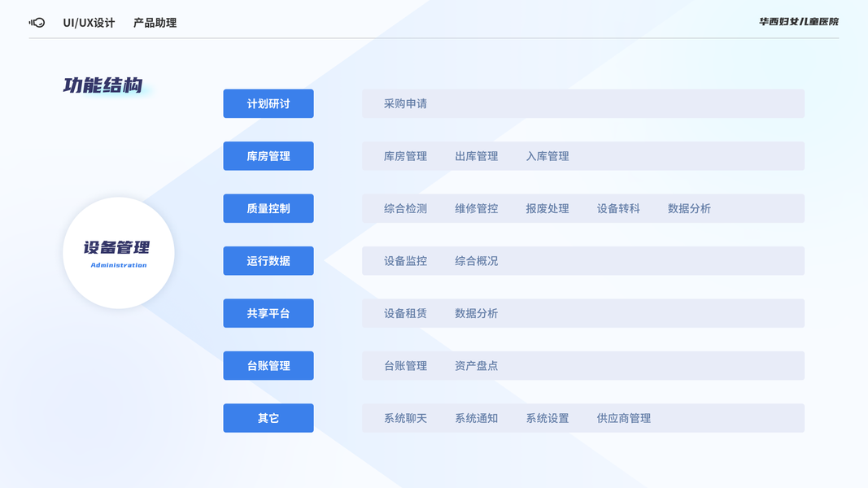Click the 计划研讨 blue button
Viewport: 868px width, 488px height.
pyautogui.click(x=268, y=103)
